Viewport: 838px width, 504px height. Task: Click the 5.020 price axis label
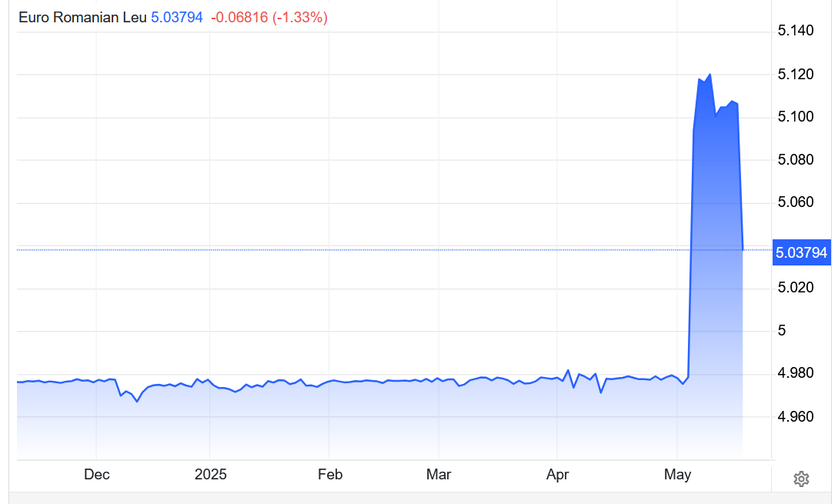coord(796,289)
